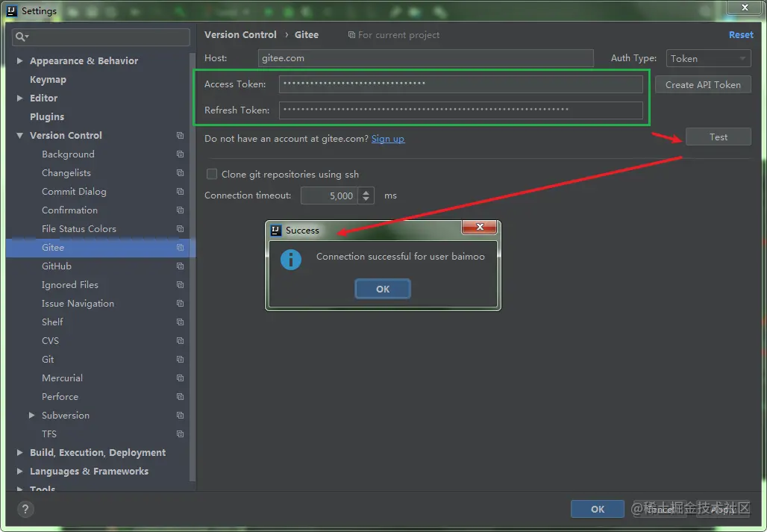Viewport: 767px width, 532px height.
Task: Increase connection timeout with up arrow
Action: pos(366,192)
